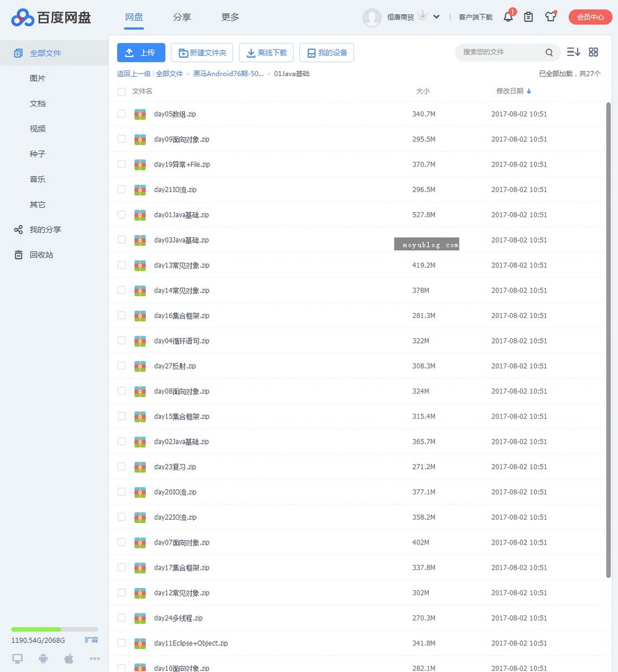Switch to the 网盘 tab
618x672 pixels.
point(134,17)
